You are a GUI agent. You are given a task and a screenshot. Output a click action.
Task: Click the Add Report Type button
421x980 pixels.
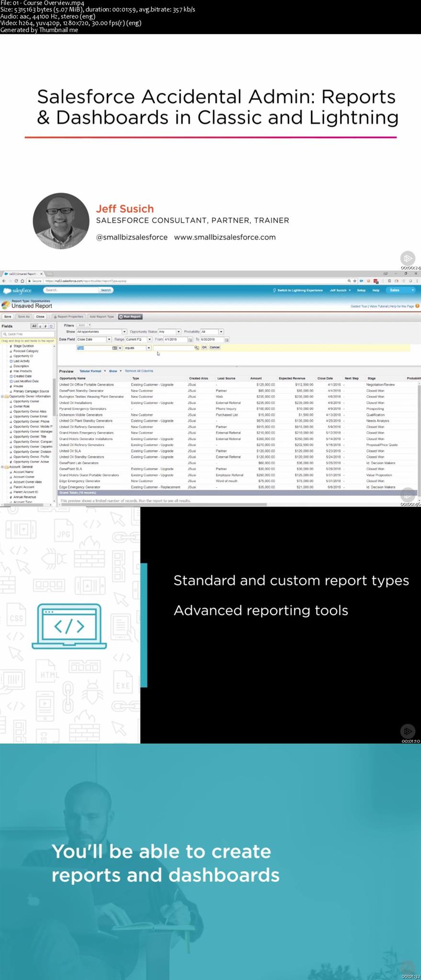pyautogui.click(x=102, y=316)
